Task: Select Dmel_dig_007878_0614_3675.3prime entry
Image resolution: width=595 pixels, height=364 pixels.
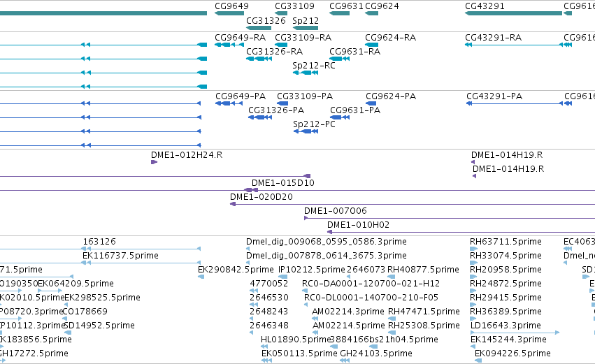Action: (327, 256)
